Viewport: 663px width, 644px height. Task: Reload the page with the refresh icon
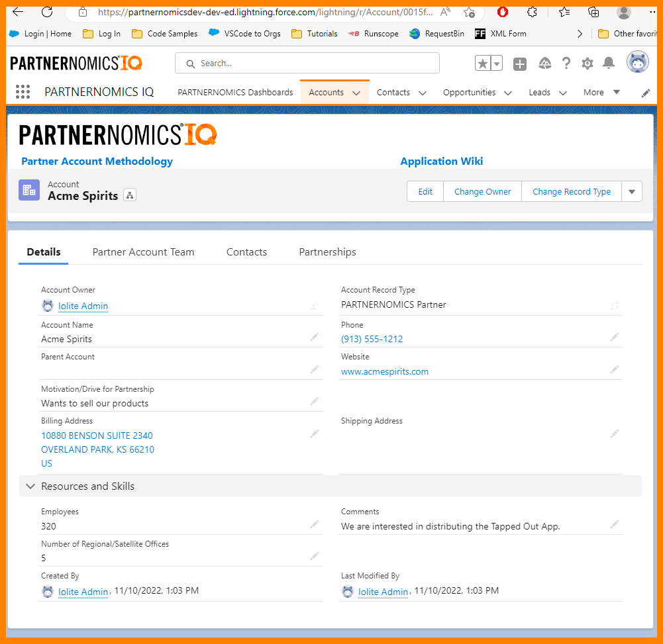(47, 12)
